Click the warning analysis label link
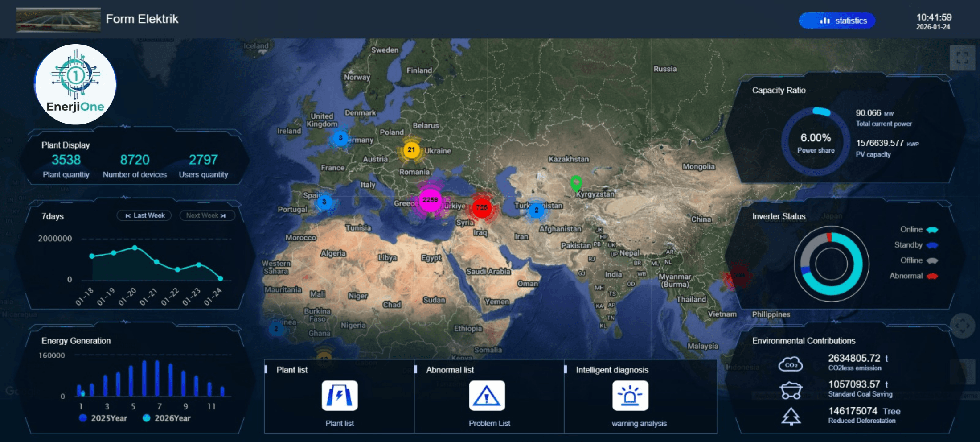This screenshot has width=980, height=442. click(639, 423)
